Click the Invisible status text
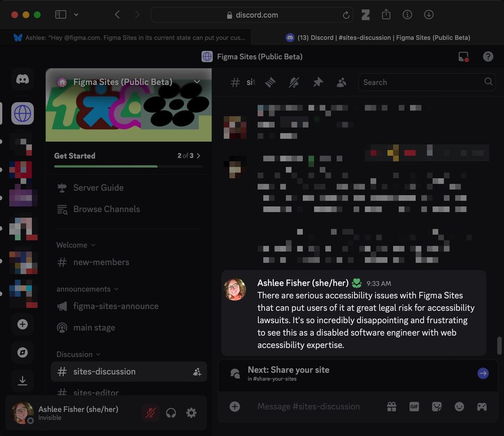This screenshot has height=436, width=504. tap(50, 418)
